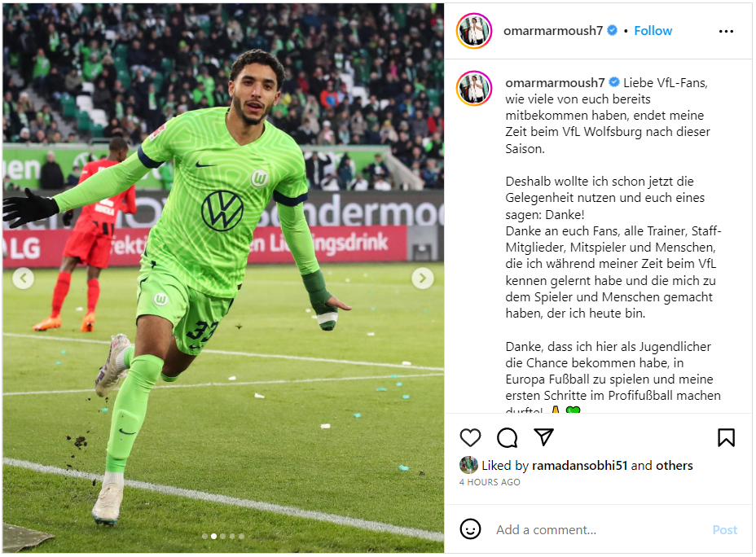
Task: Open comments via the speech bubble icon
Action: [x=508, y=437]
